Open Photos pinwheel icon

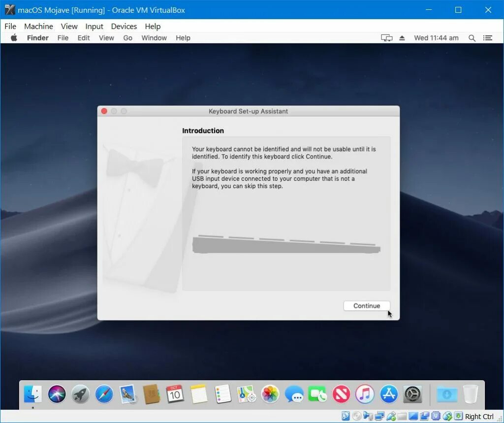[270, 394]
